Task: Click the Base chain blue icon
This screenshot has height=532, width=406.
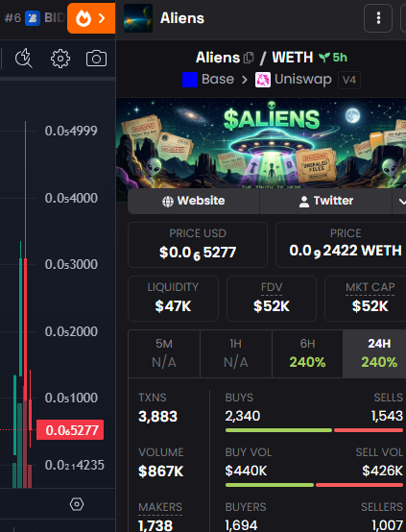Action: pyautogui.click(x=190, y=80)
